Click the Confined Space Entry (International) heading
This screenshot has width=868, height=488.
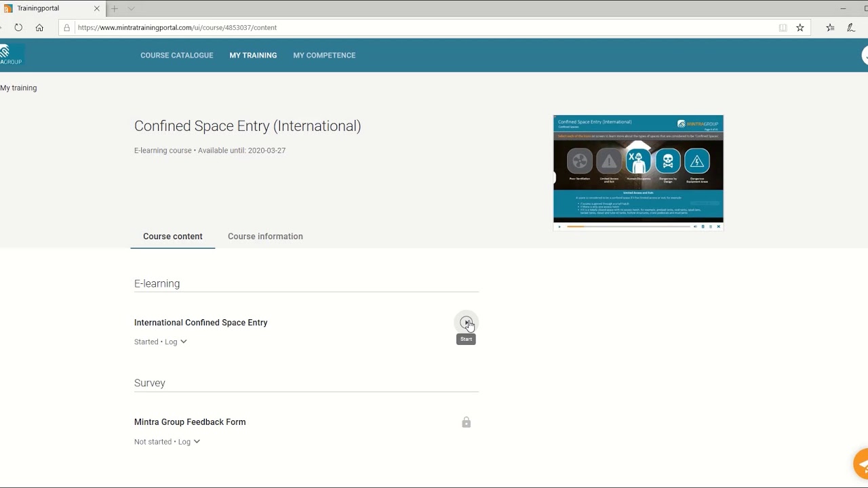(248, 126)
